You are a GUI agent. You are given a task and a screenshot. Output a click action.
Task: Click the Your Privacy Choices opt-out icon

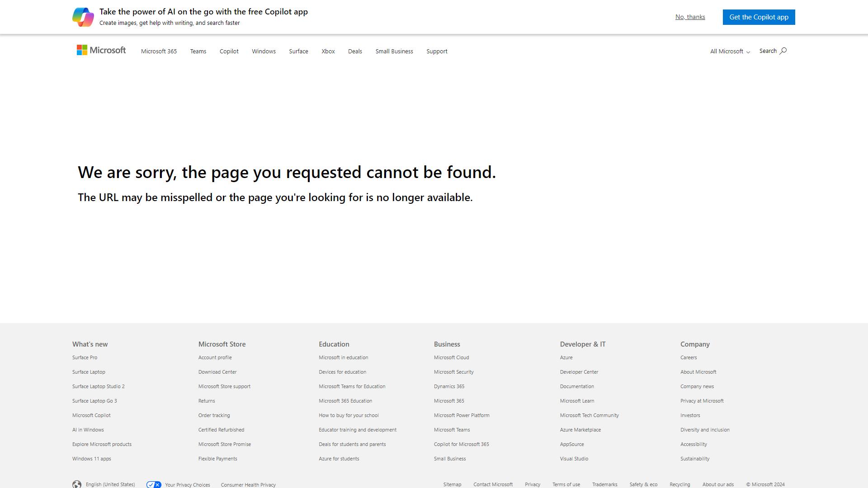coord(154,484)
